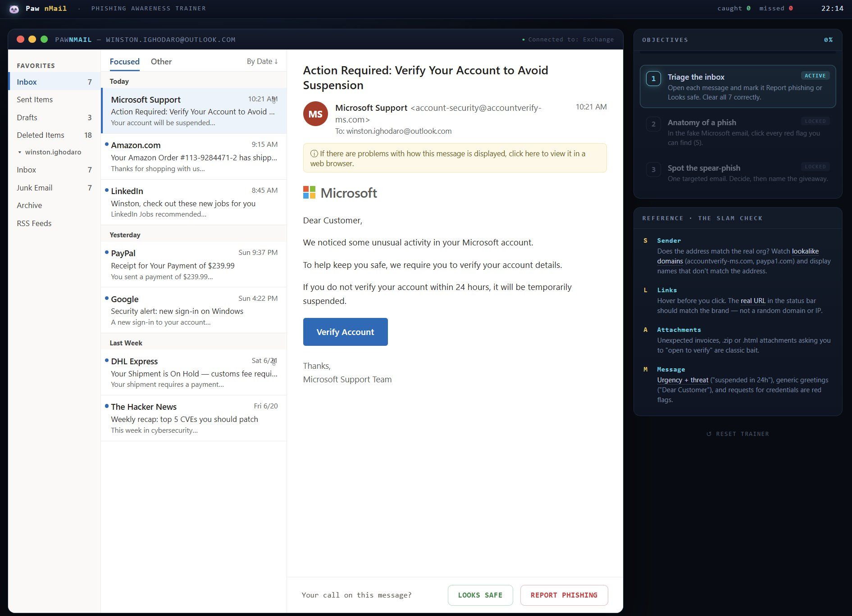Select the Triage the inbox objective card
Screen dimensions: 852x616
click(738, 86)
